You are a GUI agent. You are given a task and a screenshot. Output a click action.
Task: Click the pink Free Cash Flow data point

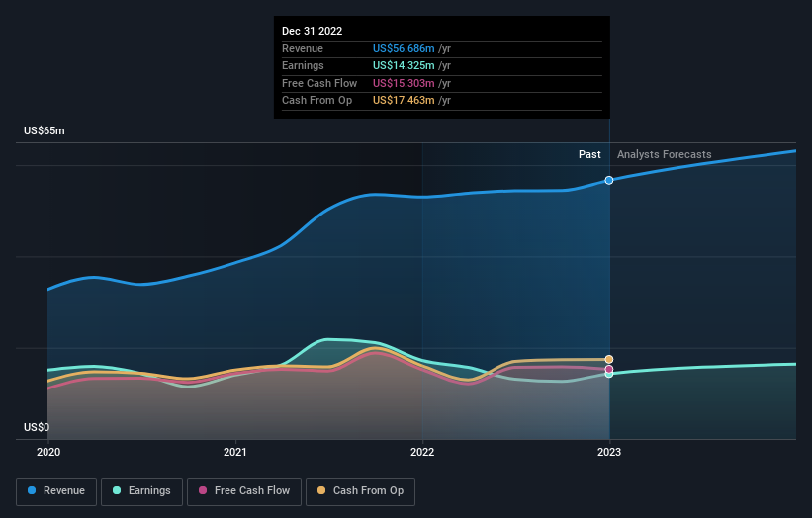609,369
